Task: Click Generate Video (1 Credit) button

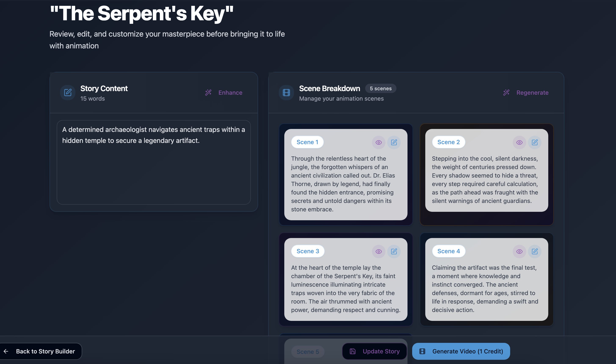Action: (461, 351)
